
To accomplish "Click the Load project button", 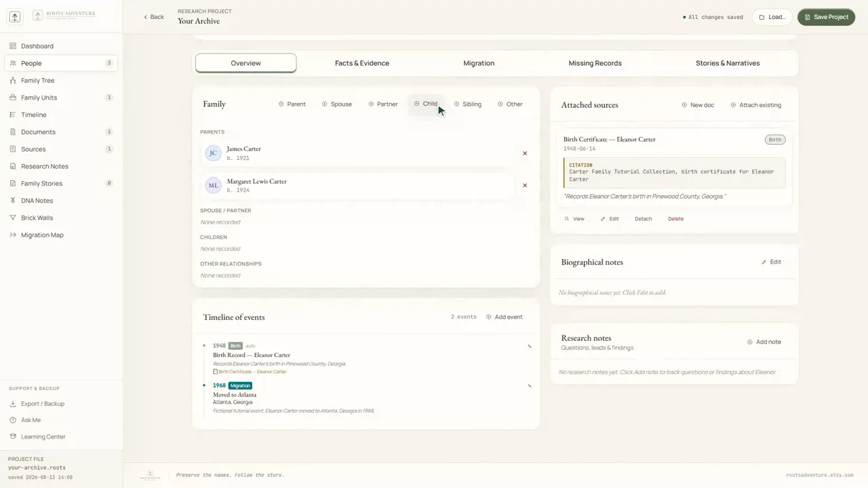I will tap(772, 17).
